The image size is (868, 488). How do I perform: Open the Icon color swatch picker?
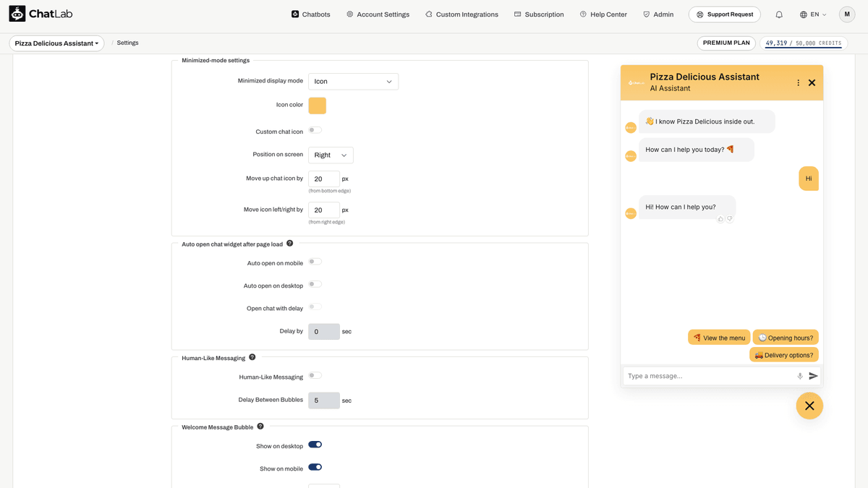tap(317, 106)
